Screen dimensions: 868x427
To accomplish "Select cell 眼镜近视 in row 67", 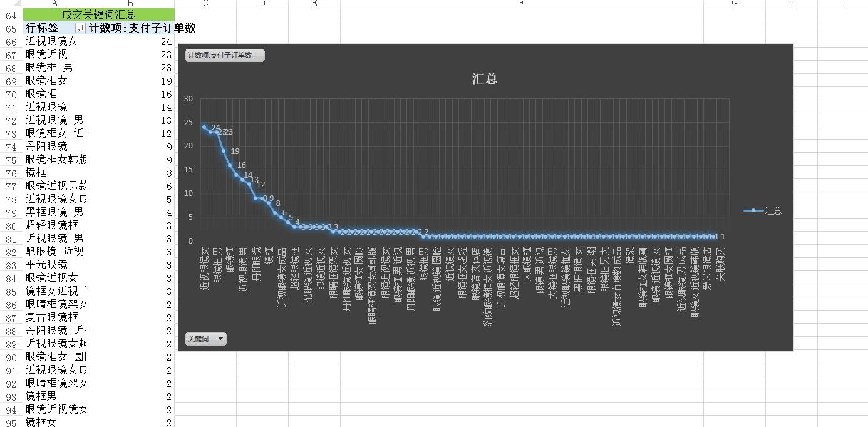I will pos(54,54).
